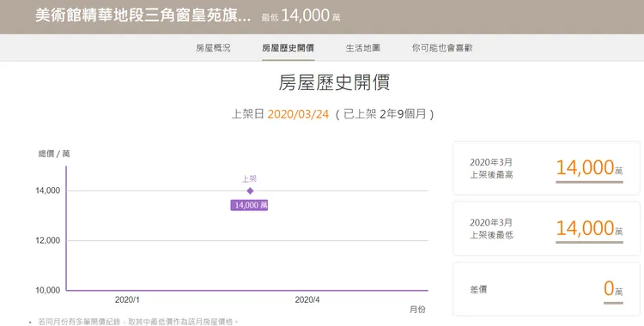This screenshot has height=326, width=644.
Task: Click the purple 14,000 萬 tooltip label
Action: (249, 205)
